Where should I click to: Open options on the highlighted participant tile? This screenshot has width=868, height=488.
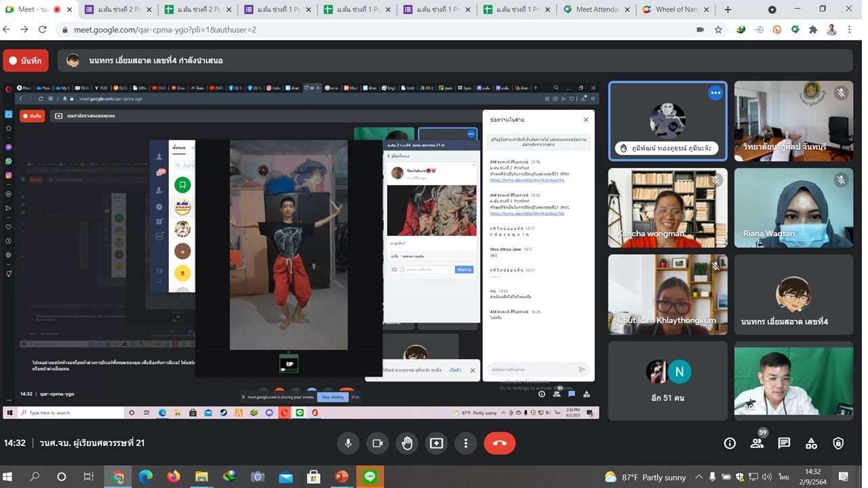tap(715, 93)
